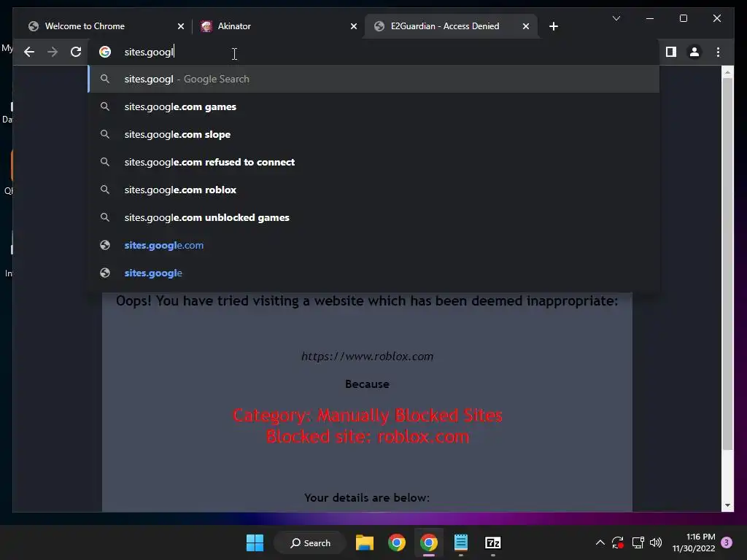Click the scrollbar down arrow
This screenshot has width=747, height=560.
[x=727, y=505]
